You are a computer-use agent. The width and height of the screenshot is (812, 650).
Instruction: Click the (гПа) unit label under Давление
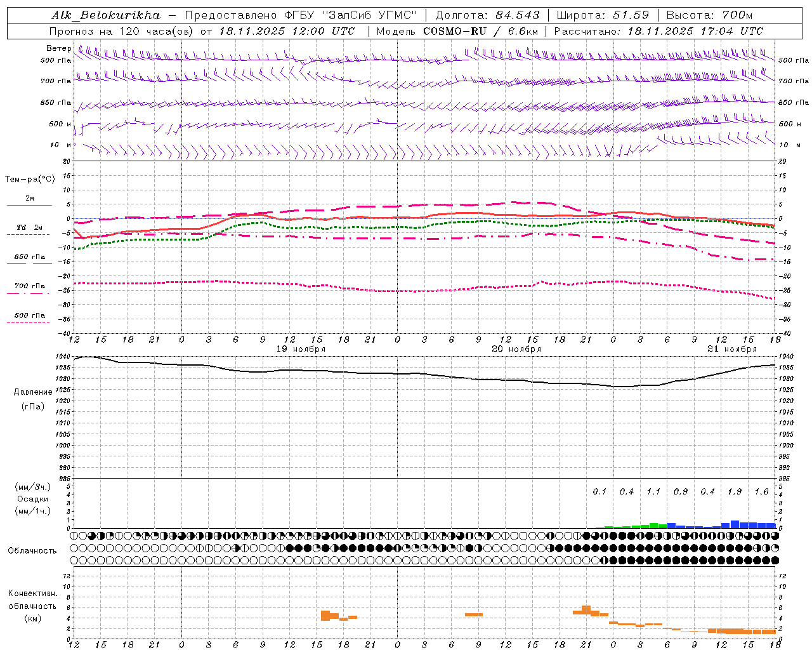coord(32,406)
